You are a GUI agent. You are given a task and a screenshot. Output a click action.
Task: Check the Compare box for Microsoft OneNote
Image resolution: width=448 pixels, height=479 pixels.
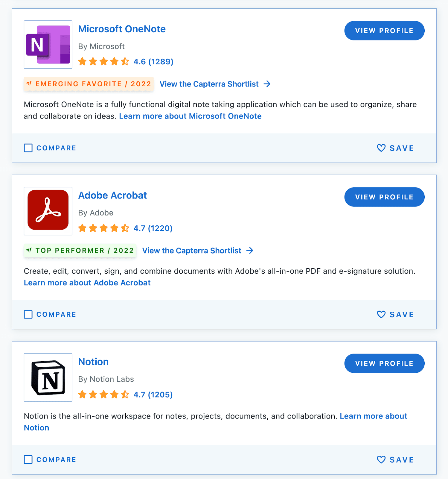[28, 148]
